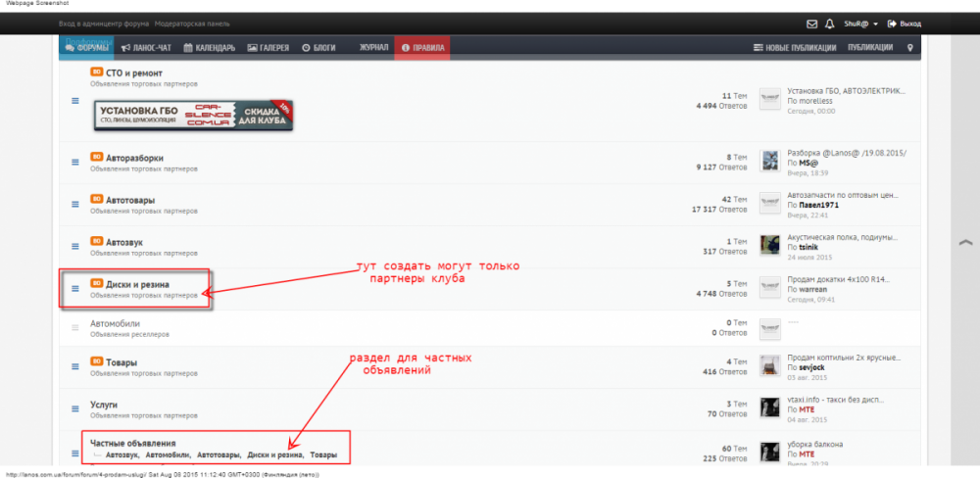
Task: Open the Правила red tab
Action: pyautogui.click(x=422, y=47)
